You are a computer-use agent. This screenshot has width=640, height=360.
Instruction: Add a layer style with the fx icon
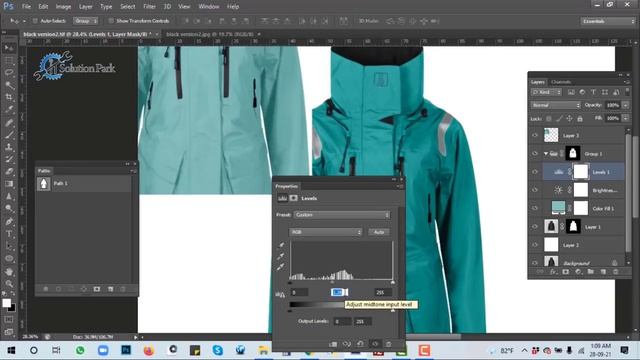coord(553,271)
